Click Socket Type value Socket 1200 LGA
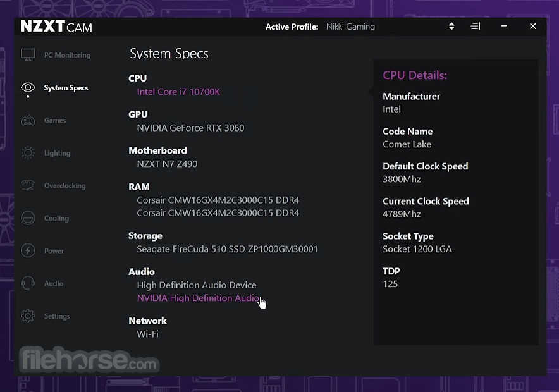Screen dimensions: 559x392 point(417,249)
